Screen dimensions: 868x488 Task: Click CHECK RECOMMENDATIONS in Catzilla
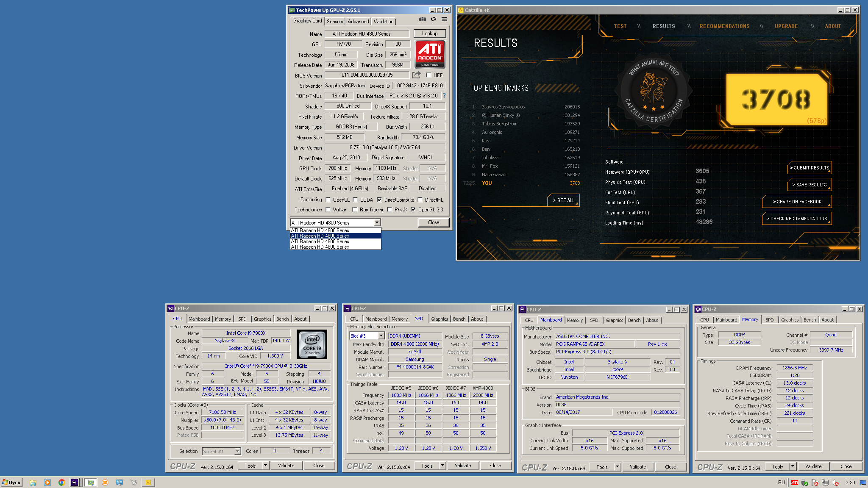click(797, 219)
